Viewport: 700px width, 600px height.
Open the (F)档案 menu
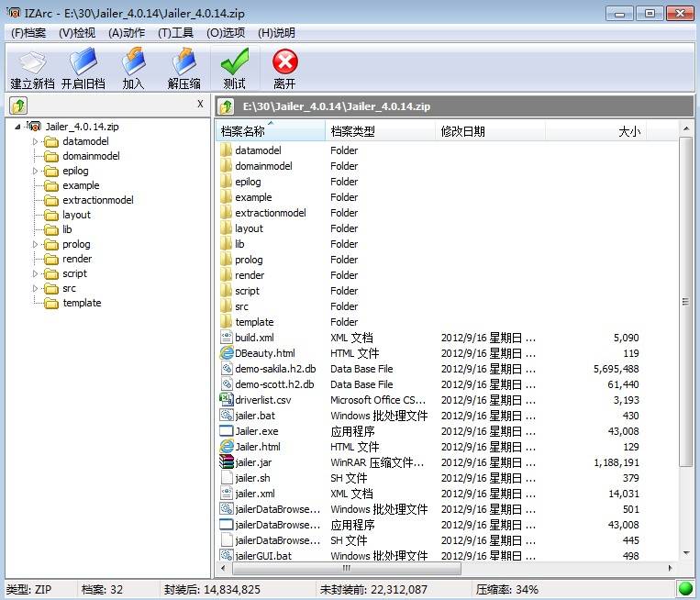28,32
